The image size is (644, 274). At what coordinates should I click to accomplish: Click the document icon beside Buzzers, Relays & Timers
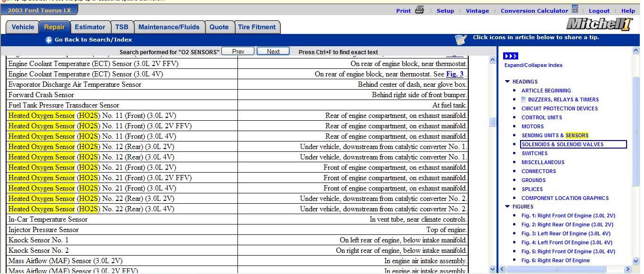point(524,100)
